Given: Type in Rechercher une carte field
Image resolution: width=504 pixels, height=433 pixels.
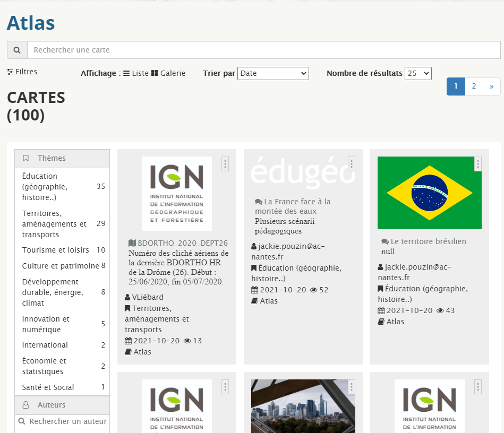Looking at the screenshot, I should (263, 50).
